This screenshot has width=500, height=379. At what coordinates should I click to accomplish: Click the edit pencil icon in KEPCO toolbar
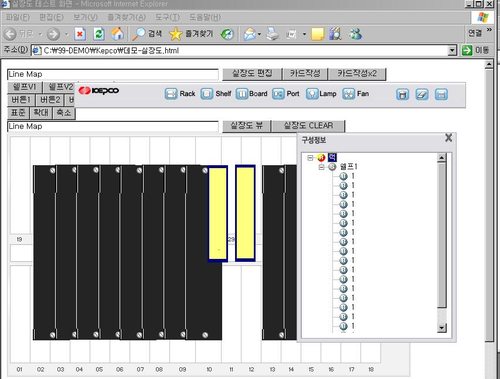pyautogui.click(x=422, y=95)
